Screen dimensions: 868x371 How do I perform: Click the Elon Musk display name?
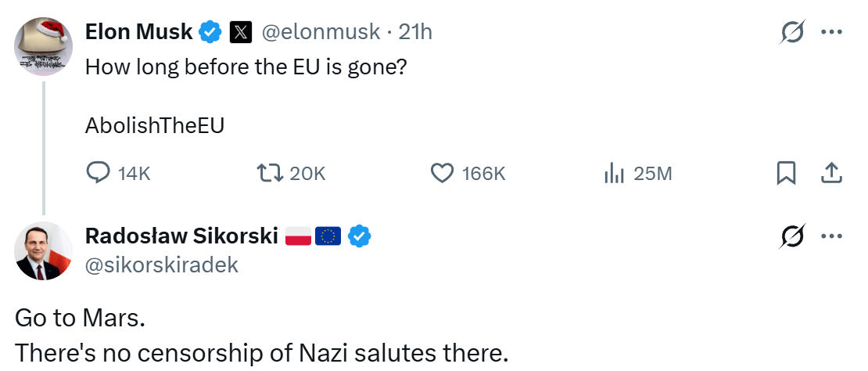[x=138, y=31]
